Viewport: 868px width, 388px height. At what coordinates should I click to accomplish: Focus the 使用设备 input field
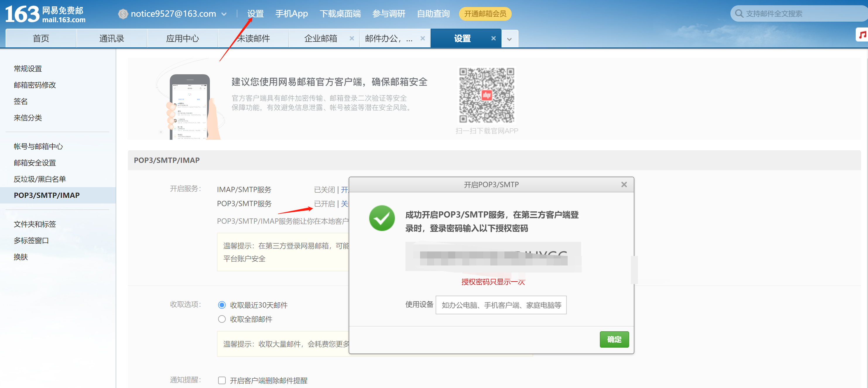501,305
